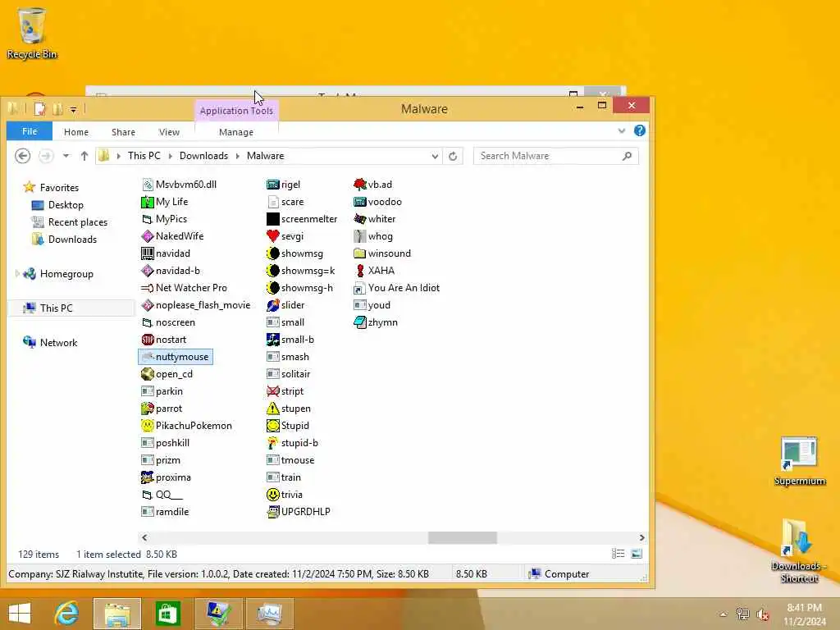Screen dimensions: 840x630
Task: Select the zhymn file icon
Action: point(360,322)
